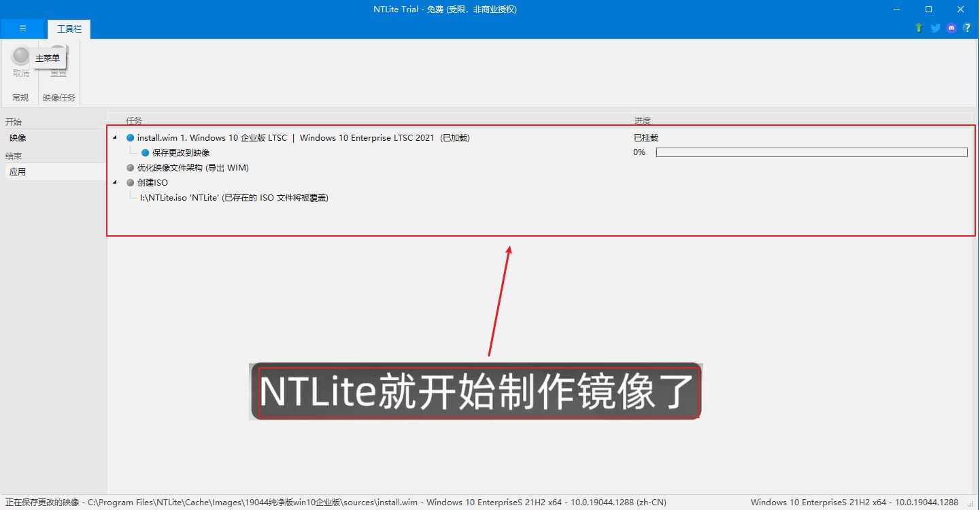The width and height of the screenshot is (980, 510).
Task: Select 映像 in the left sidebar
Action: point(18,138)
